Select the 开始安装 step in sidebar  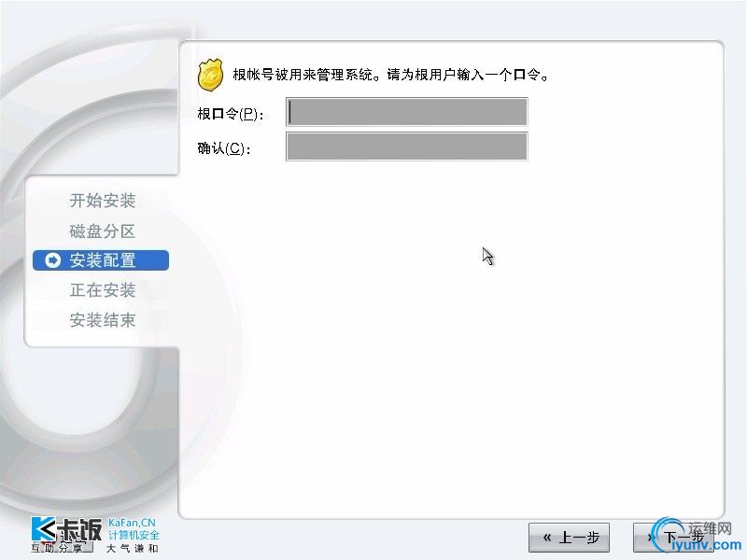[x=103, y=201]
